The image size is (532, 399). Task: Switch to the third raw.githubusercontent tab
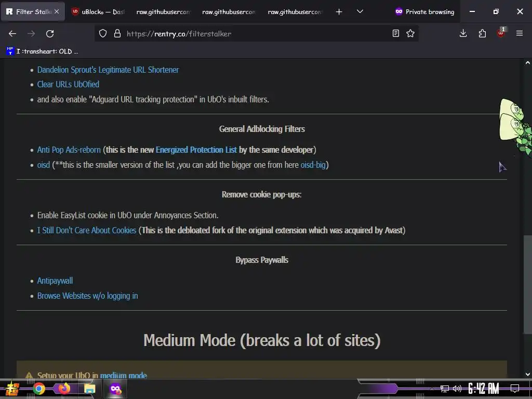point(295,12)
